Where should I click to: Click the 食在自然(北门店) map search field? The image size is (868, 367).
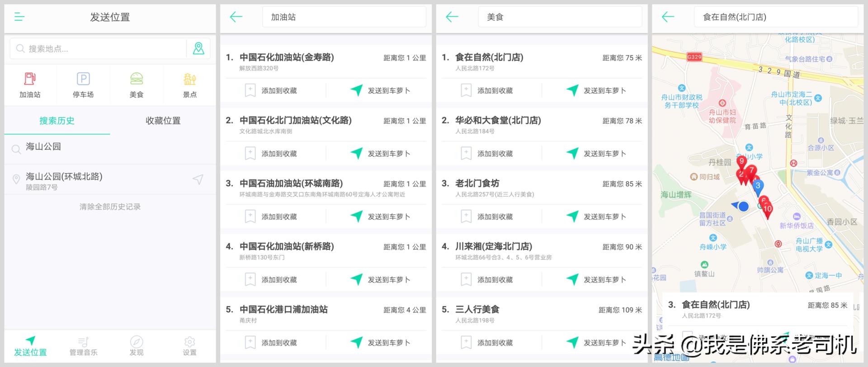(x=776, y=17)
